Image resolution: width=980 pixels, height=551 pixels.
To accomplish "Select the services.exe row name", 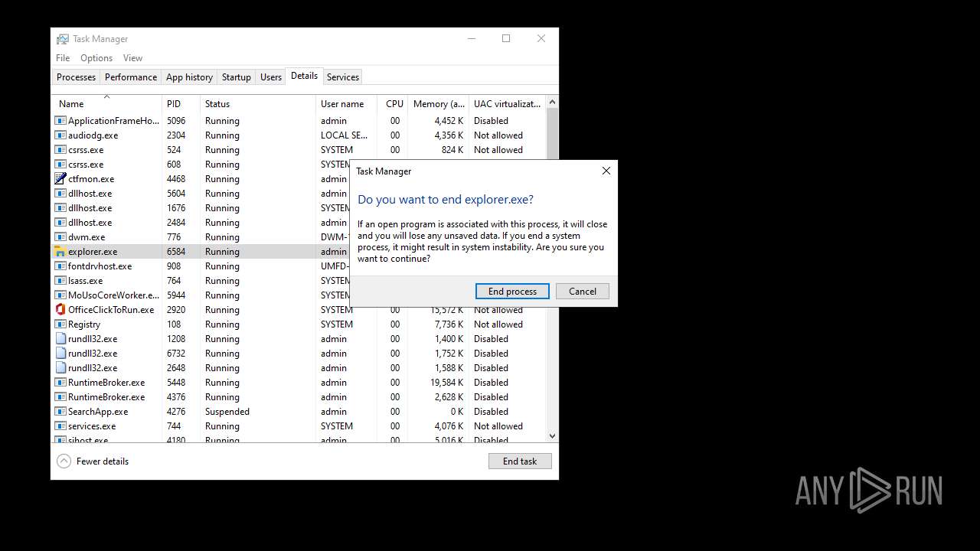I will pyautogui.click(x=92, y=425).
